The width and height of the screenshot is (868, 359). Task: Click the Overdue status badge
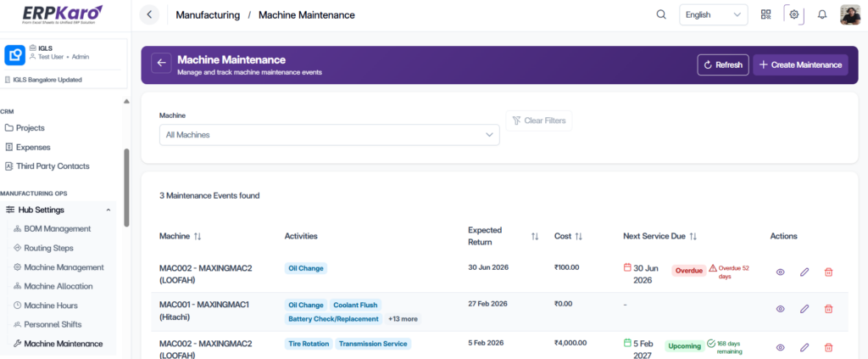point(689,271)
